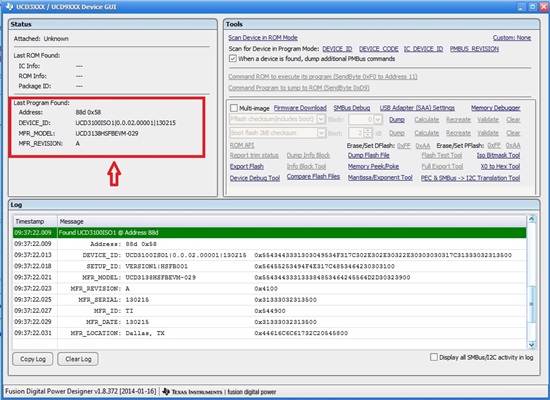Select the SETUP_ID log row
550x400 pixels.
click(269, 266)
